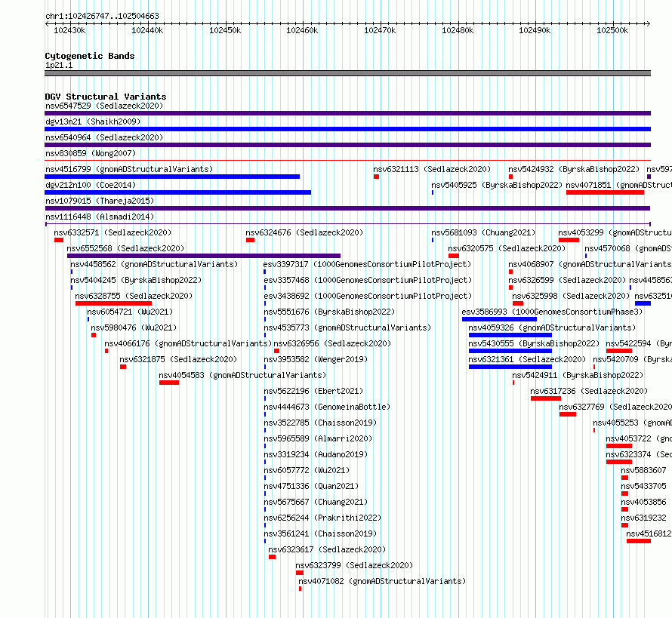Click nsv6328755 (Sedlazeck2020) label

134,296
